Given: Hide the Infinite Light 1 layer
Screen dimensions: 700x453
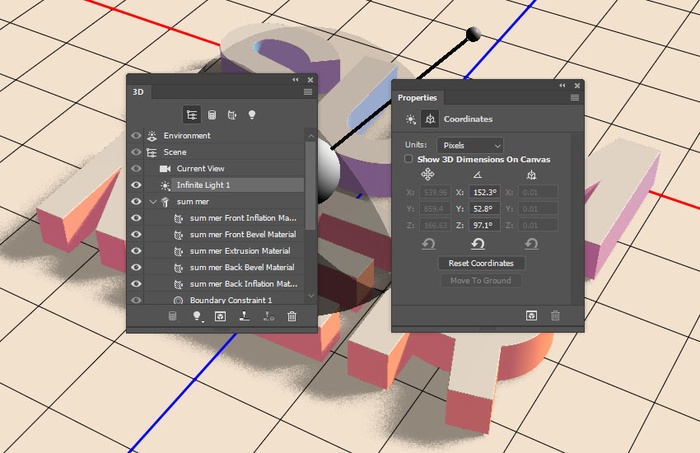Looking at the screenshot, I should 136,185.
